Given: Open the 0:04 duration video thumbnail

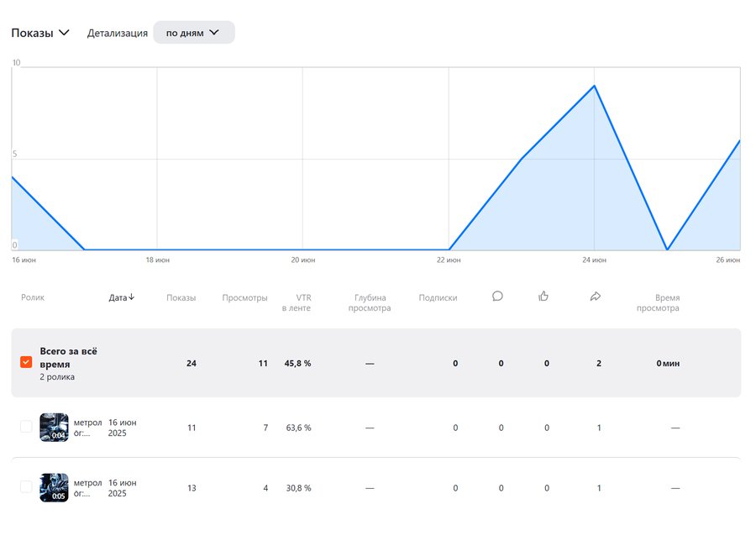Looking at the screenshot, I should pyautogui.click(x=54, y=427).
